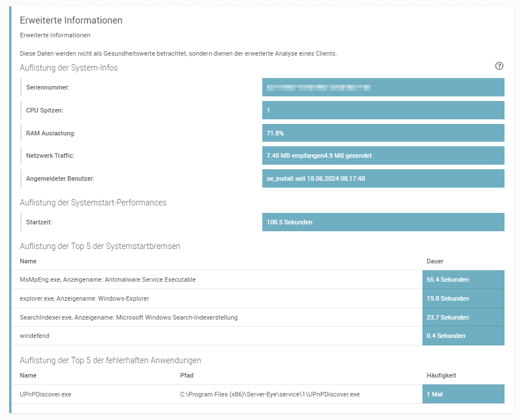Click the Dauer column header
This screenshot has width=520, height=420.
[435, 261]
